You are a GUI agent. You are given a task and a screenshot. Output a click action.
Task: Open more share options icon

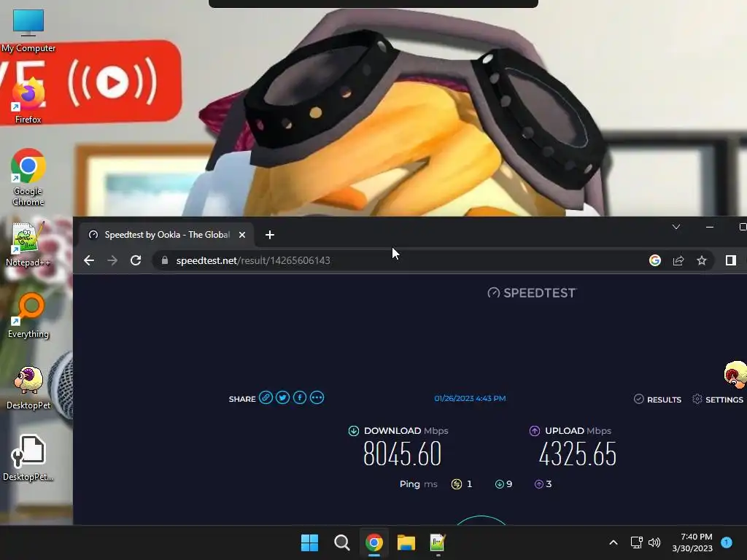(x=317, y=397)
